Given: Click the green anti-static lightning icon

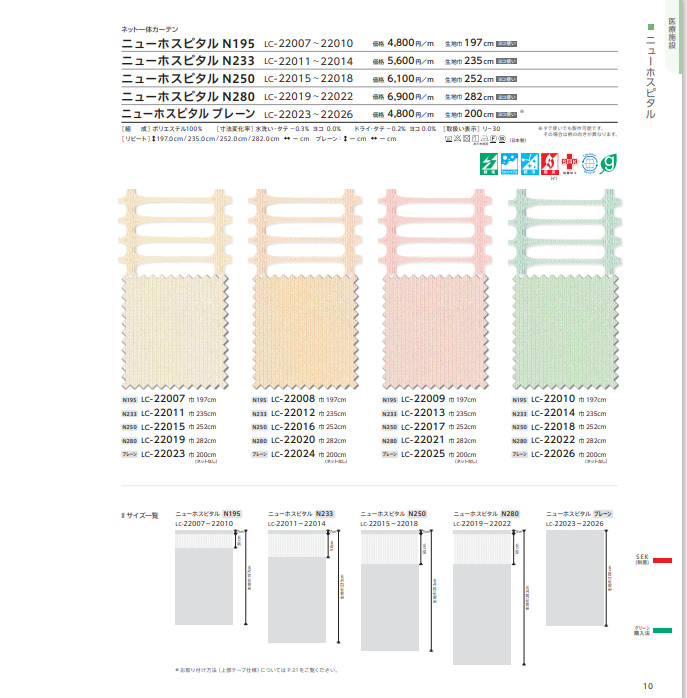Looking at the screenshot, I should [491, 162].
